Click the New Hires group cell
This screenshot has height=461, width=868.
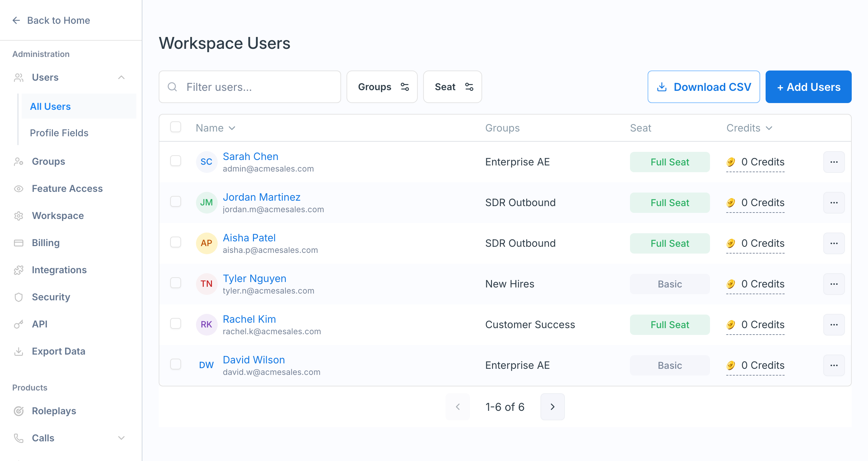point(510,284)
